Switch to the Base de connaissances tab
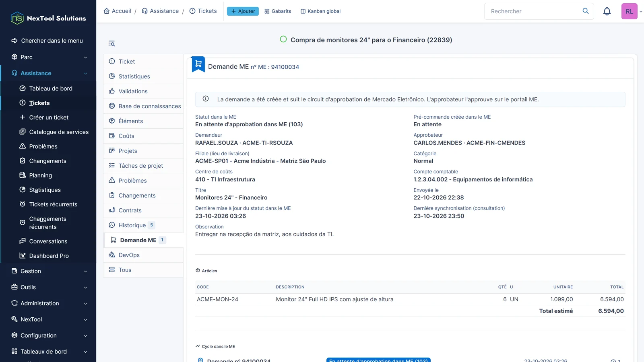 pos(143,106)
